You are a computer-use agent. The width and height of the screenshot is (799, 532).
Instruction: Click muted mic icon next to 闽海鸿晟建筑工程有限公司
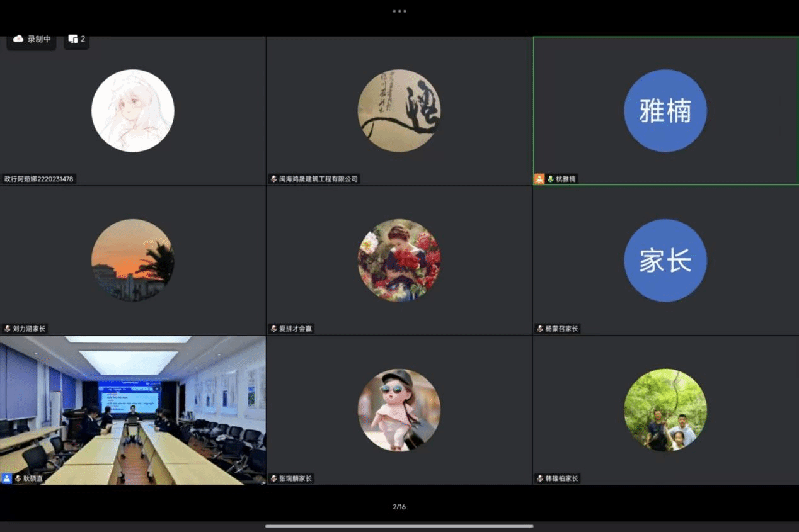(x=273, y=179)
